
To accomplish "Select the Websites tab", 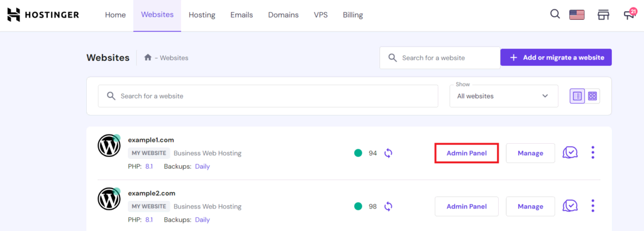I will [x=157, y=15].
